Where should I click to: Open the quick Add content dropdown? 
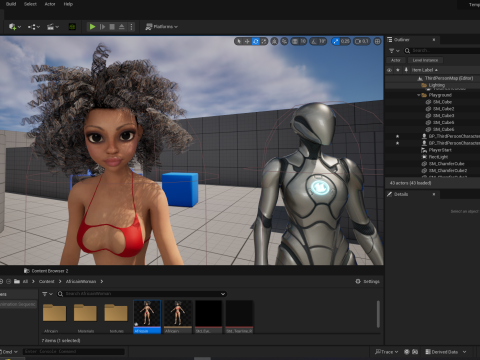[x=15, y=27]
